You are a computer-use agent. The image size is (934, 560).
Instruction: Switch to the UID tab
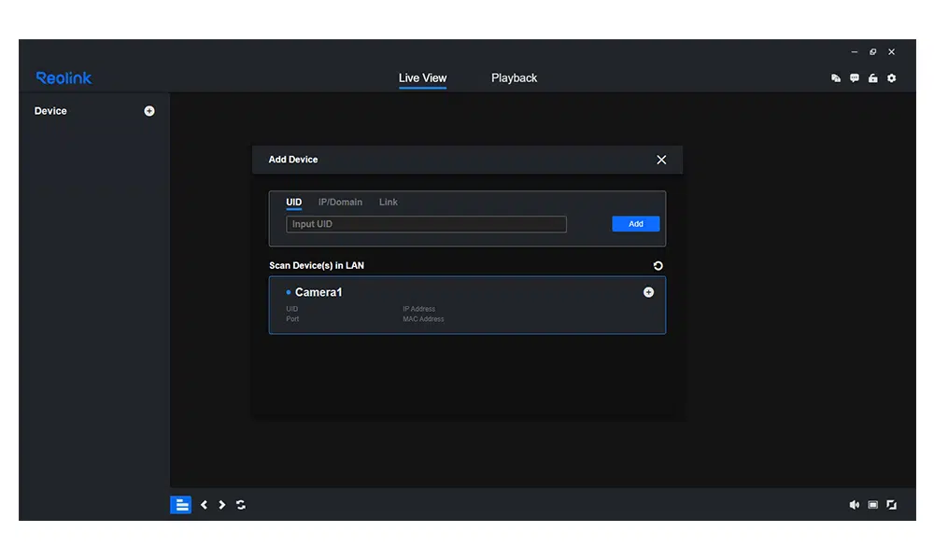[293, 203]
